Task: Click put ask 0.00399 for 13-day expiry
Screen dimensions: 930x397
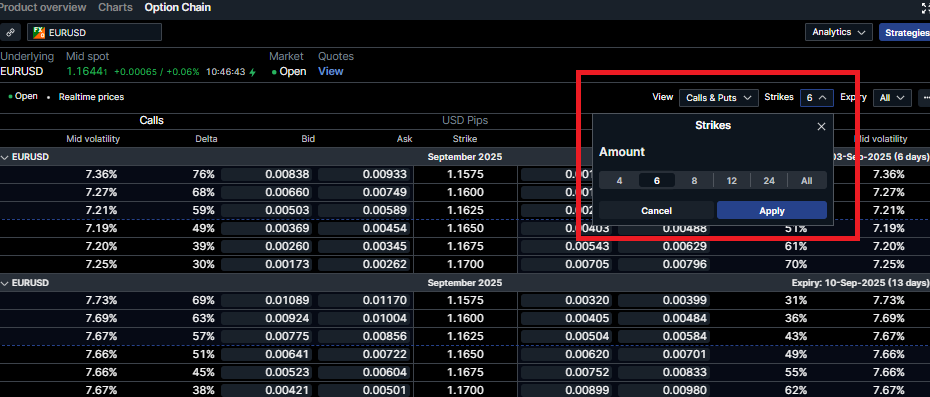Action: [x=664, y=300]
